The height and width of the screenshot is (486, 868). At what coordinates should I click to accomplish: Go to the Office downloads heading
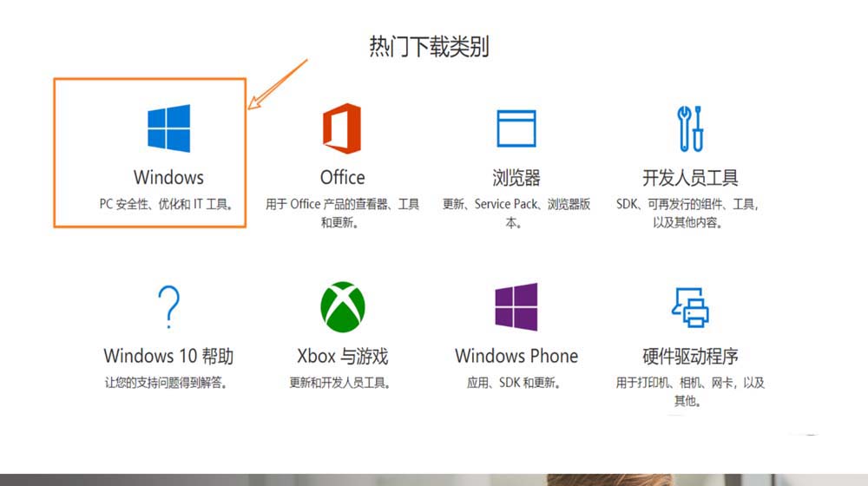point(342,178)
